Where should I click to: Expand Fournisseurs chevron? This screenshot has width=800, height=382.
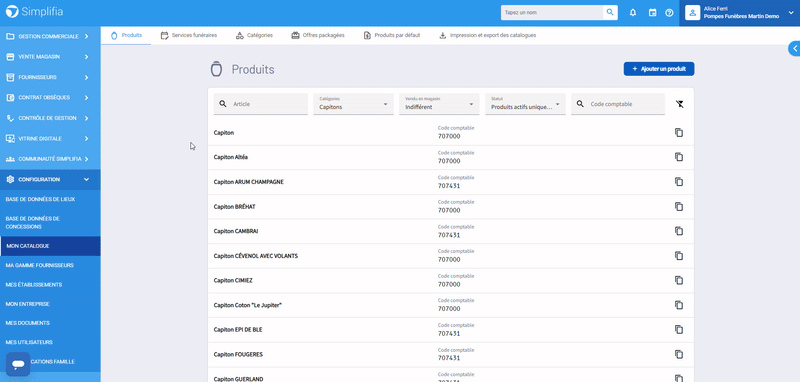86,77
